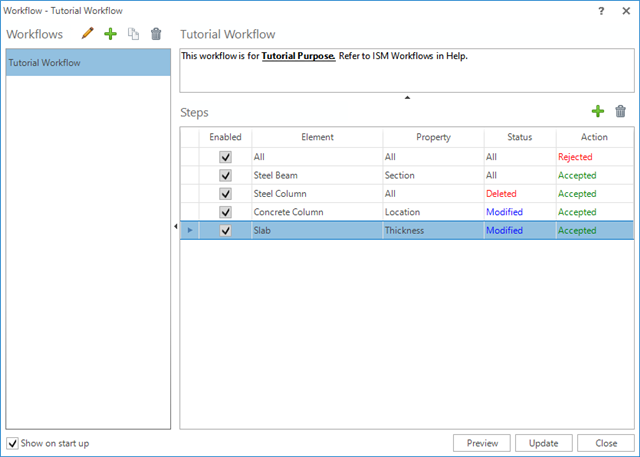
Task: Click the Thickness property cell
Action: point(433,231)
